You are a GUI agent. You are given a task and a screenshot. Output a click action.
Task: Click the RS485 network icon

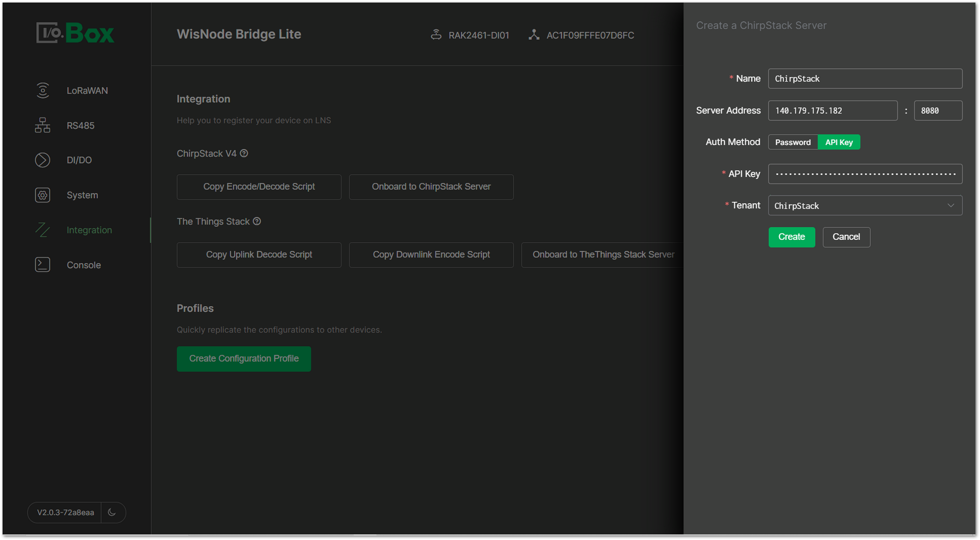click(x=43, y=125)
